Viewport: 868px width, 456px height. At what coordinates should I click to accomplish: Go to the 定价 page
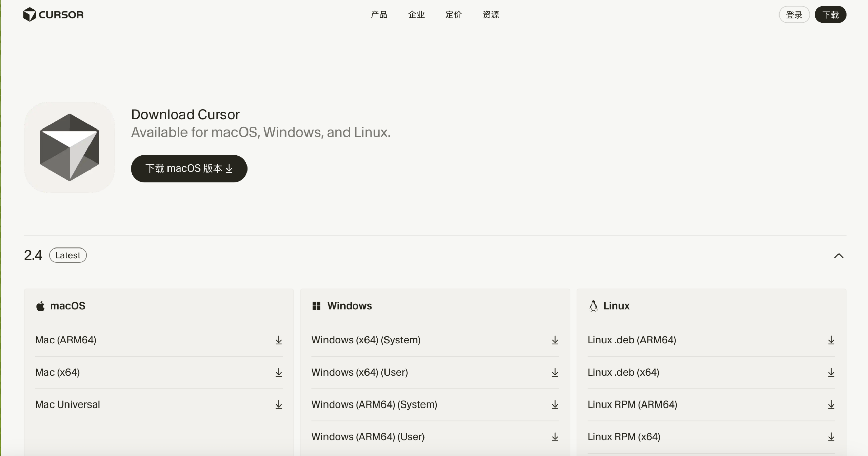pyautogui.click(x=453, y=15)
